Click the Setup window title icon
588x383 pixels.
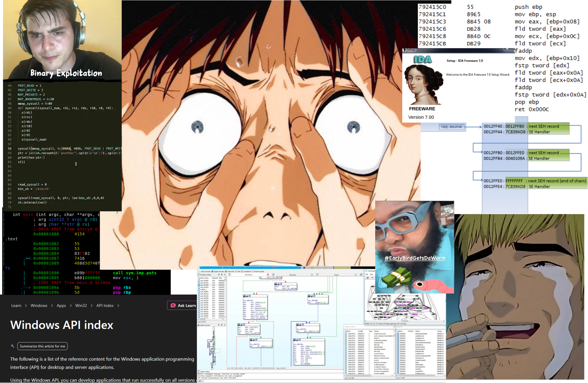(405, 50)
